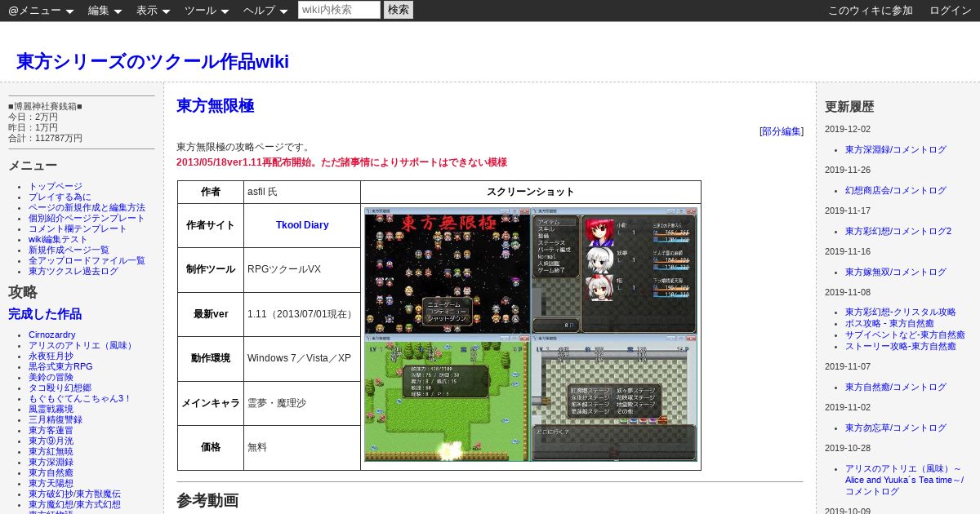The height and width of the screenshot is (514, 980).
Task: Open ストーリー攻略-東方自然癒 link
Action: coord(898,347)
